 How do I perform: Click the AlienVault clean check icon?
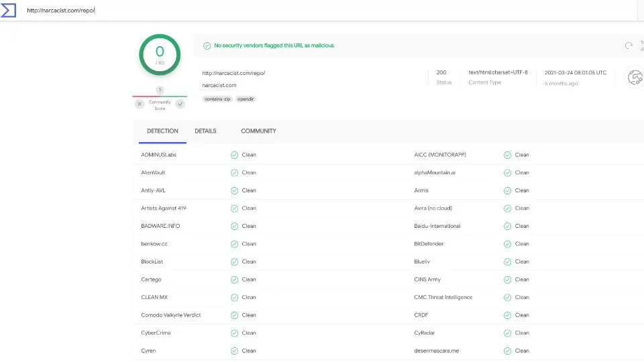point(234,173)
